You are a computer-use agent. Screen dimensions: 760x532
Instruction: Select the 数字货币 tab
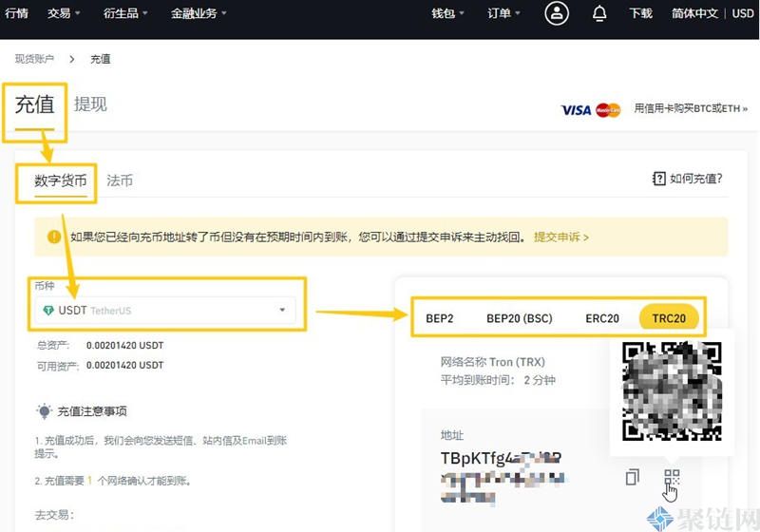pos(61,180)
